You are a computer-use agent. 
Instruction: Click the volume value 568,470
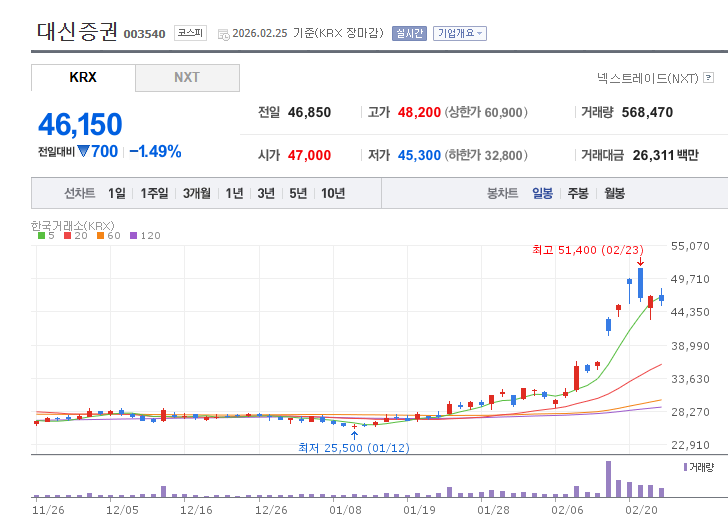(x=647, y=112)
